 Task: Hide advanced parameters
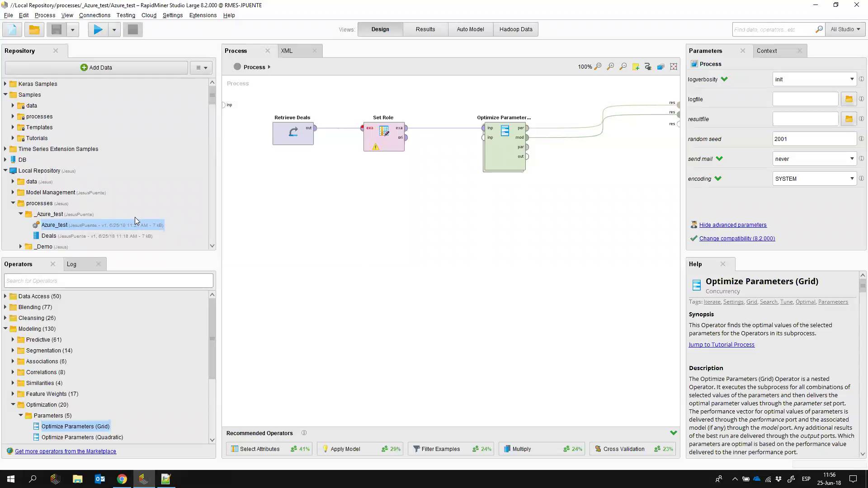click(x=732, y=225)
